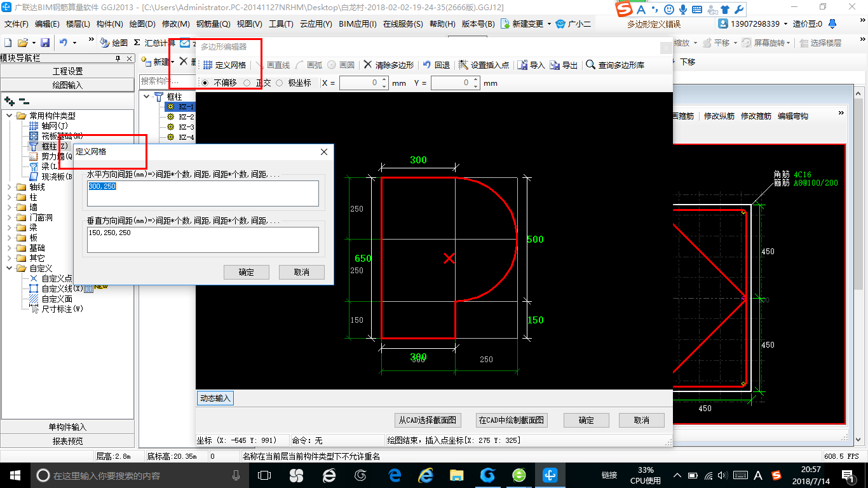The height and width of the screenshot is (488, 868).
Task: Click the pin icon on navigation panel header
Action: pos(118,58)
